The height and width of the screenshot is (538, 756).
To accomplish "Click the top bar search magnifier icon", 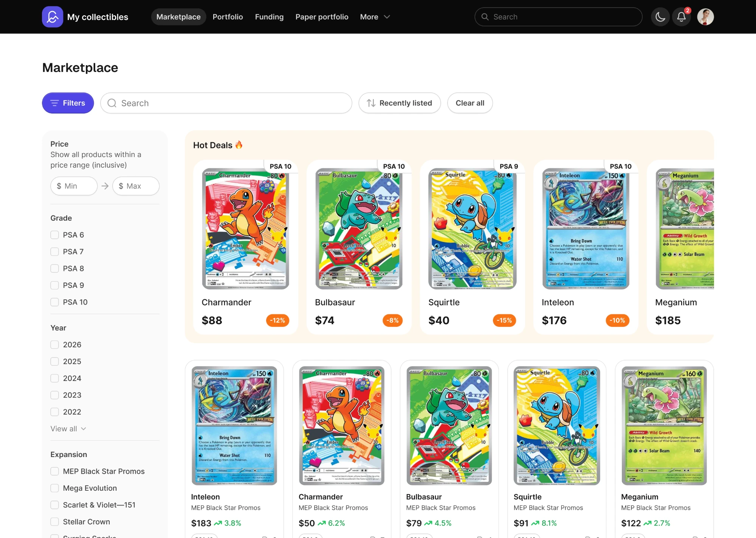I will click(485, 17).
